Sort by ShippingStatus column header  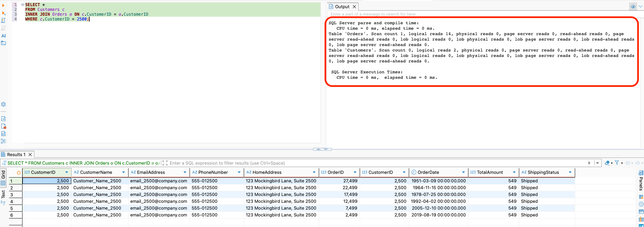click(x=543, y=172)
